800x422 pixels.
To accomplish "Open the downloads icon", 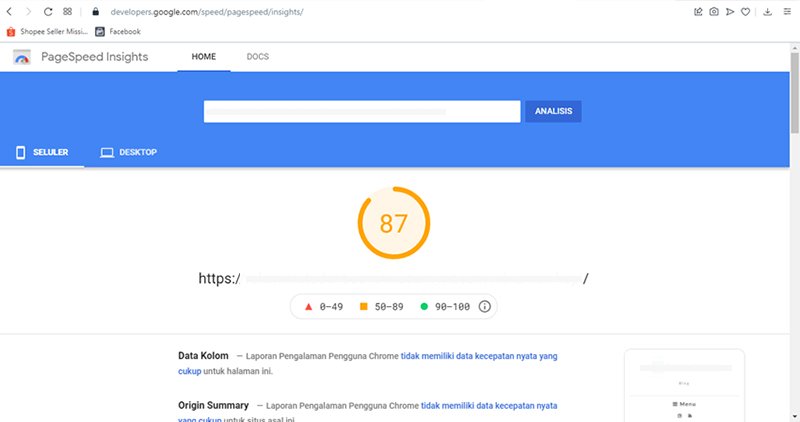I will (x=767, y=11).
